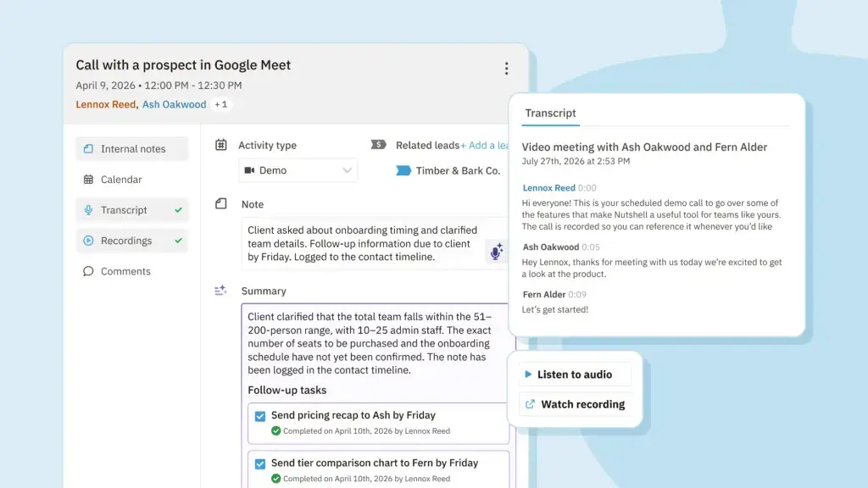Screen dimensions: 868x488
Task: Click the blue lead tag icon for Timber & Bark Co.
Action: [403, 170]
